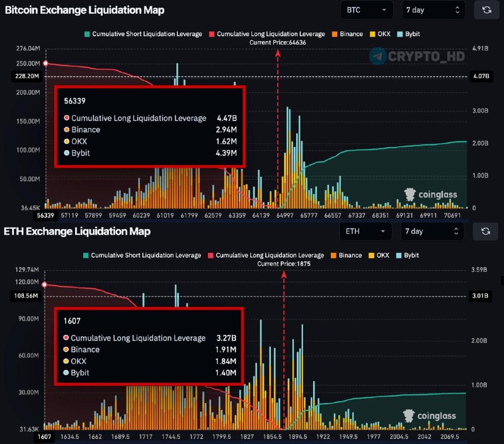The width and height of the screenshot is (504, 444).
Task: Click the 3.01B value on the ETH right axis
Action: (x=480, y=296)
